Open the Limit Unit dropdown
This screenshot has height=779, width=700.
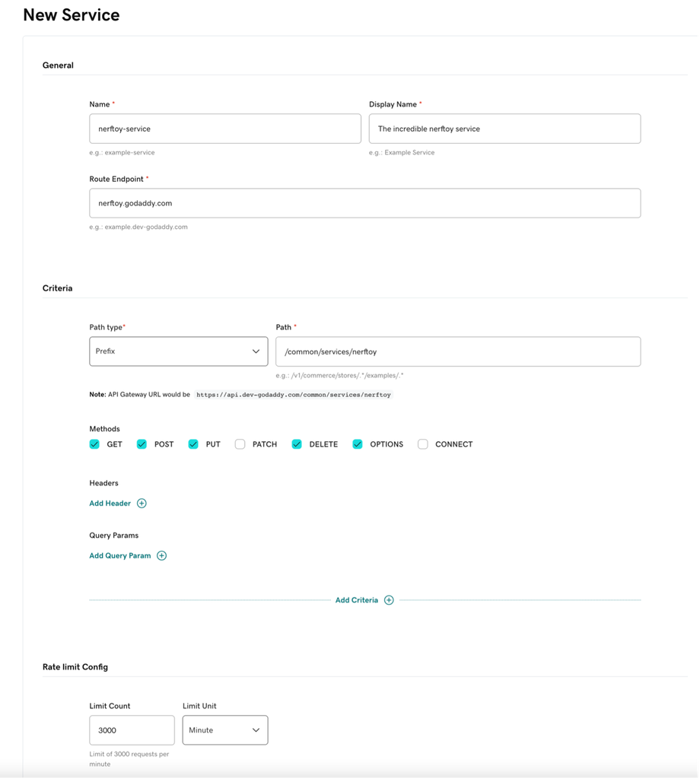coord(225,730)
